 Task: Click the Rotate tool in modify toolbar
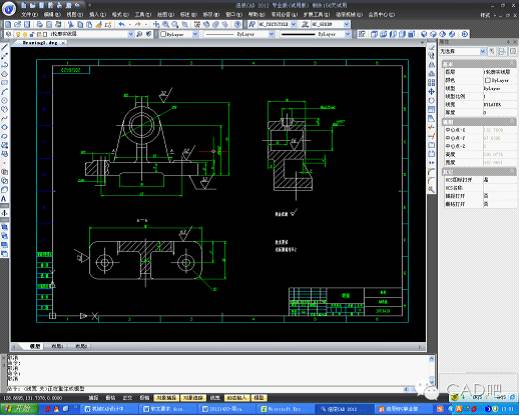pos(431,100)
